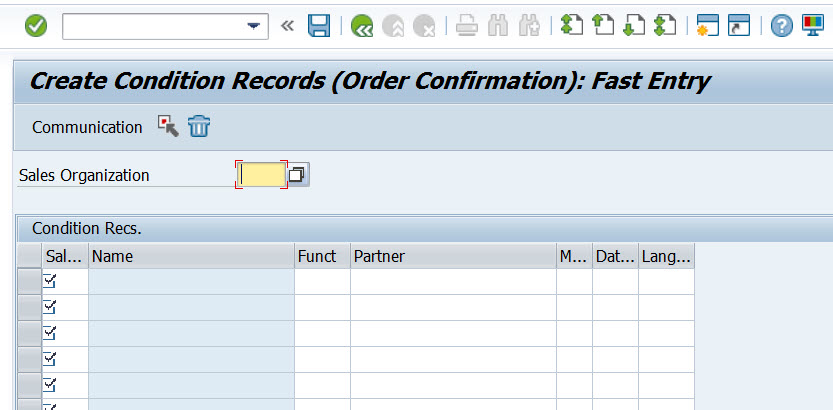833x410 pixels.
Task: Click the green Enter checkmark icon
Action: click(36, 25)
